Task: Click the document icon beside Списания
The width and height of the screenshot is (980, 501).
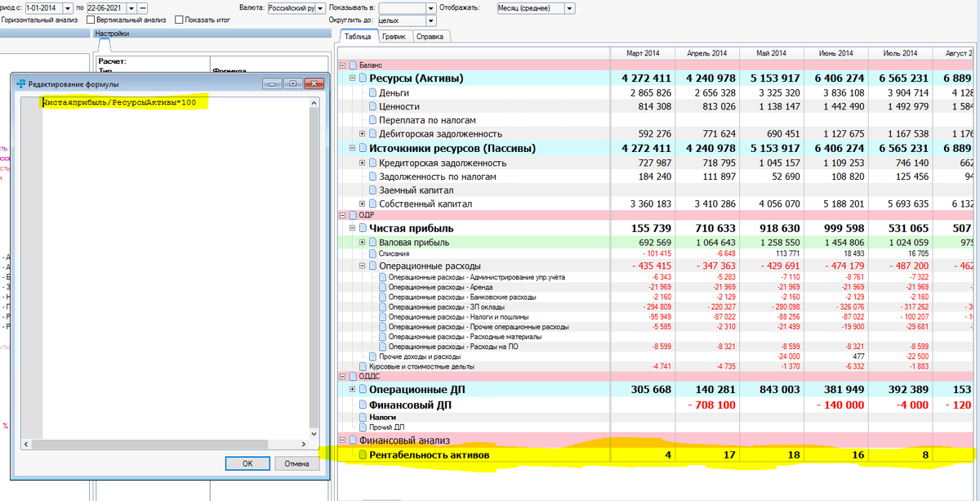Action: [372, 254]
